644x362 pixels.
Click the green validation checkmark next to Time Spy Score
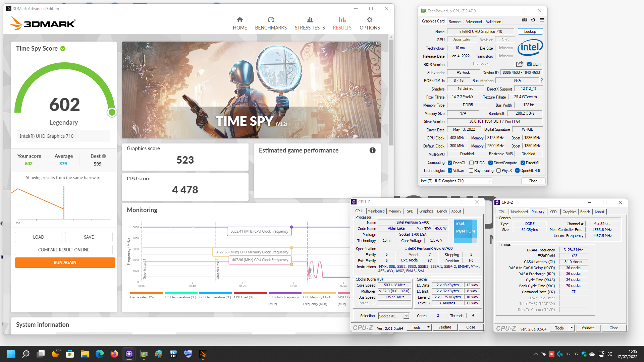click(x=63, y=49)
